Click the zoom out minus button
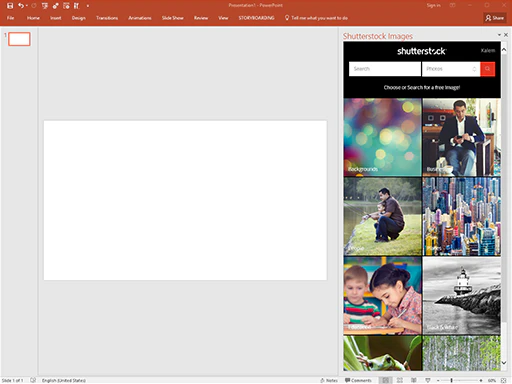 click(x=438, y=380)
